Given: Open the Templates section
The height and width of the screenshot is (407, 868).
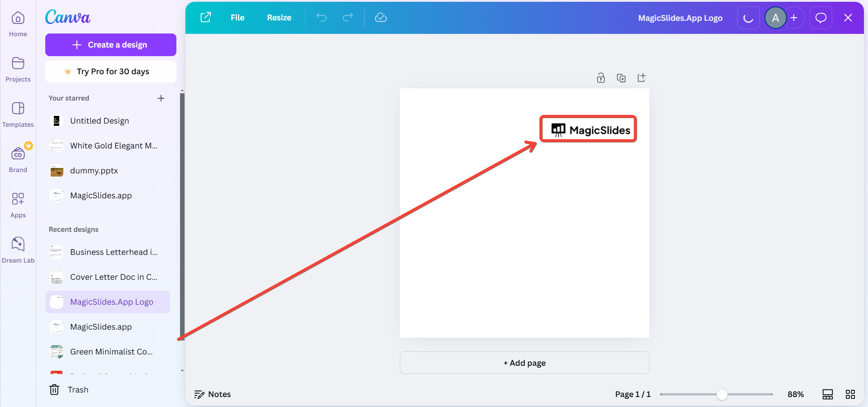Looking at the screenshot, I should coord(18,115).
